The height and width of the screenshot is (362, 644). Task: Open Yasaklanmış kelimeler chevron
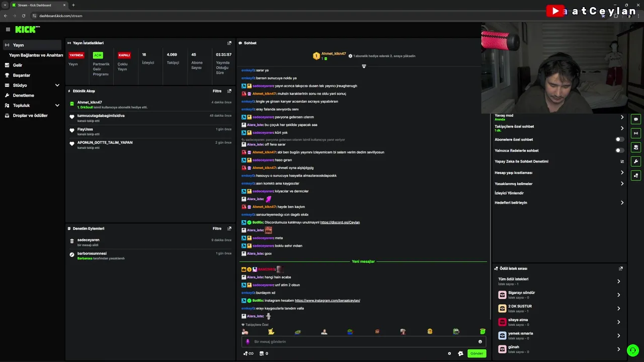coord(622,184)
